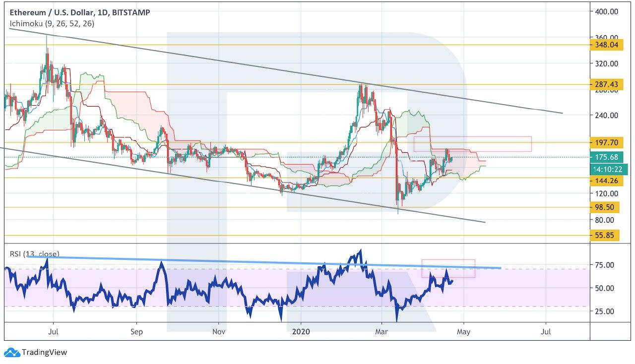Click the 400.00 price axis tick

[x=606, y=11]
